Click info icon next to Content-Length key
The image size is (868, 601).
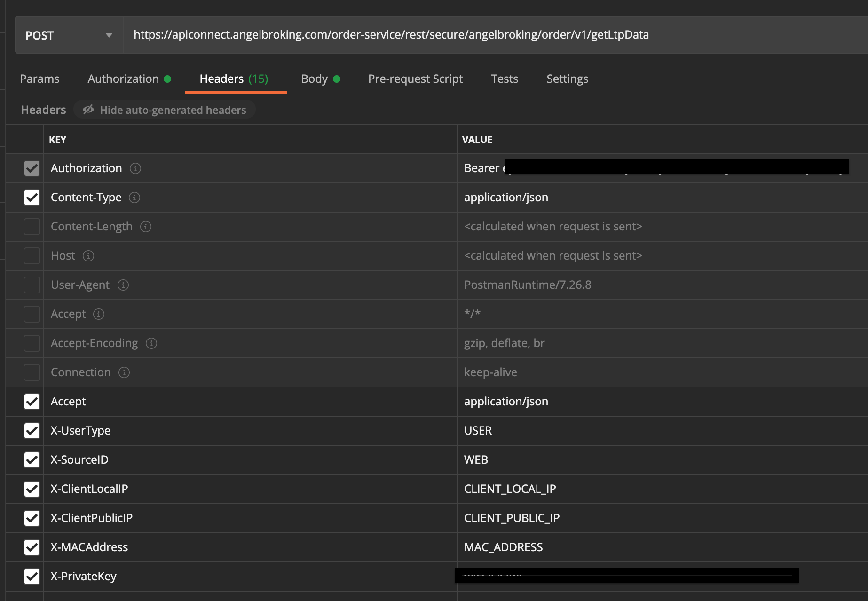pos(146,227)
